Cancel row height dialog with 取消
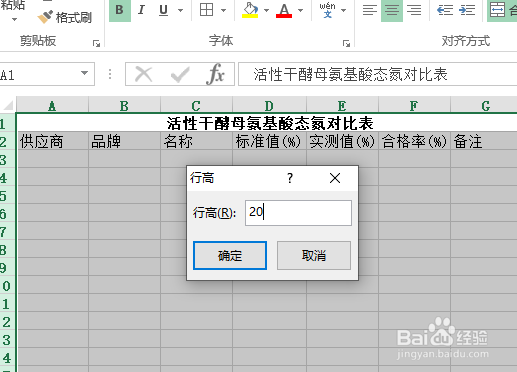517x372 pixels. pos(314,255)
